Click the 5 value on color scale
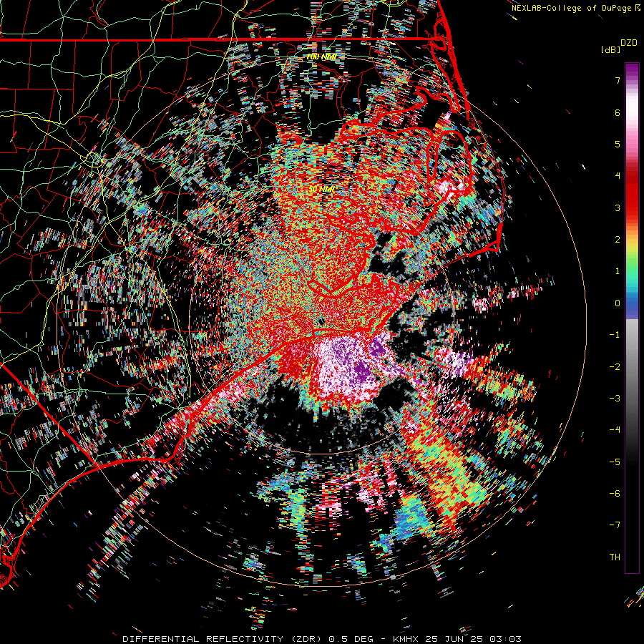The image size is (644, 644). tap(618, 144)
